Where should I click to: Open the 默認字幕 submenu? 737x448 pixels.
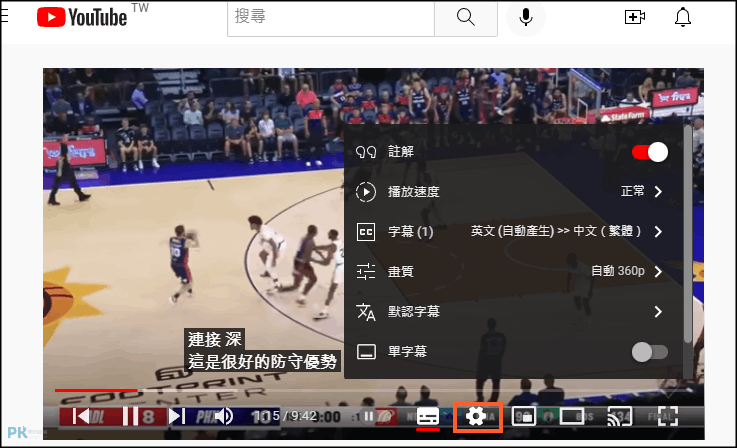(514, 311)
